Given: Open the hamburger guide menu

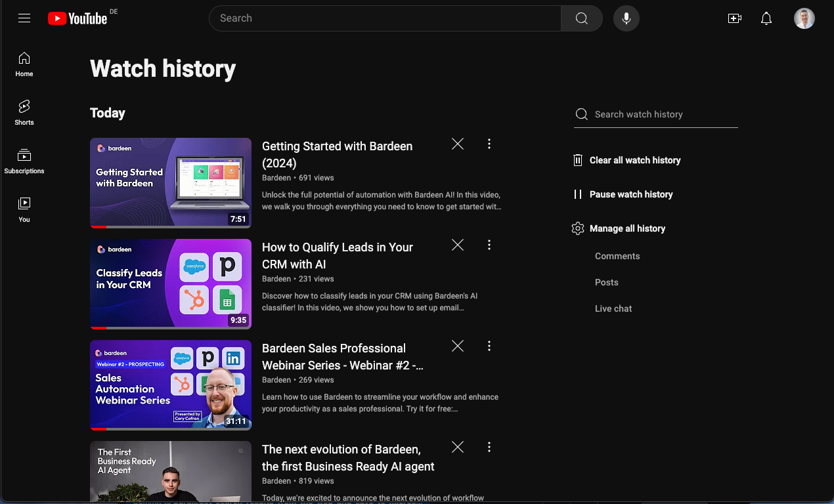Looking at the screenshot, I should coord(24,18).
